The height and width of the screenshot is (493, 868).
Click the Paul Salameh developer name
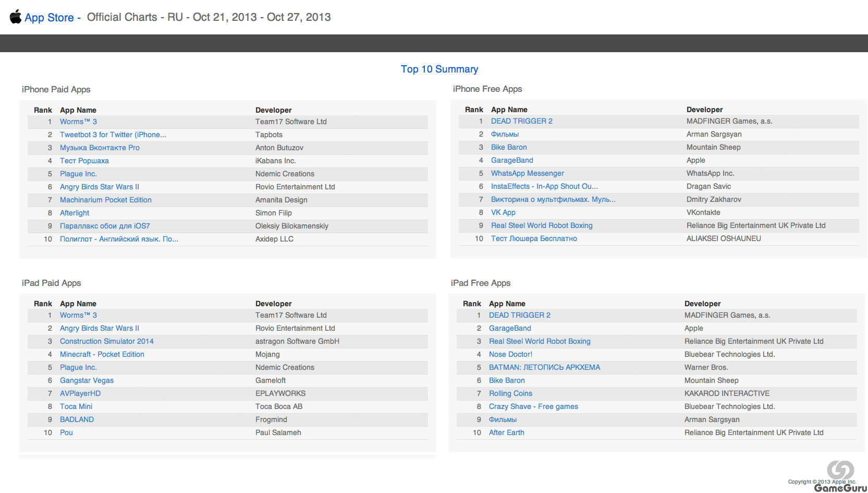tap(278, 432)
